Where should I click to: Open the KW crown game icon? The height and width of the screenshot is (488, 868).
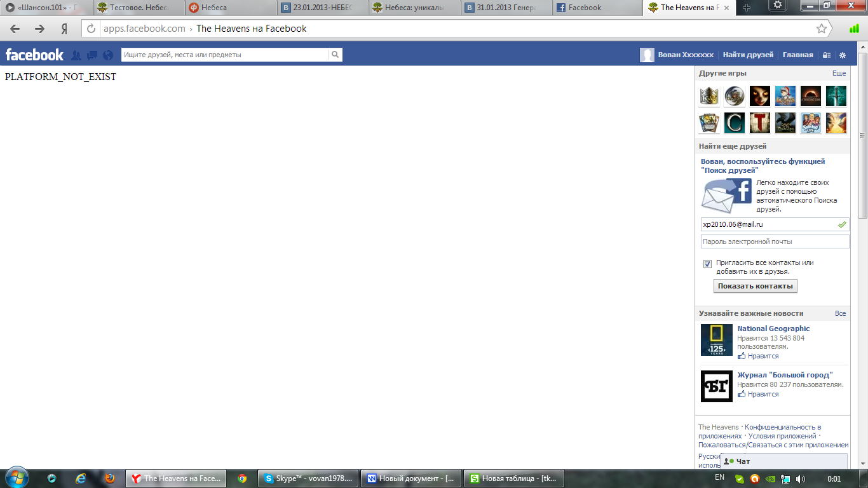click(x=709, y=96)
